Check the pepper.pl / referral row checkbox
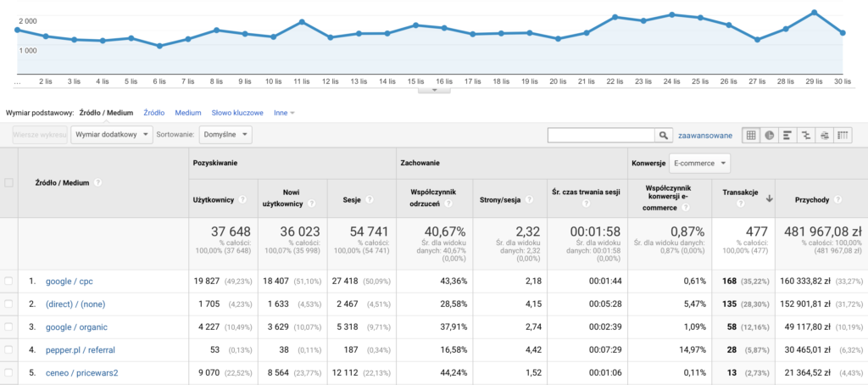 [x=8, y=350]
